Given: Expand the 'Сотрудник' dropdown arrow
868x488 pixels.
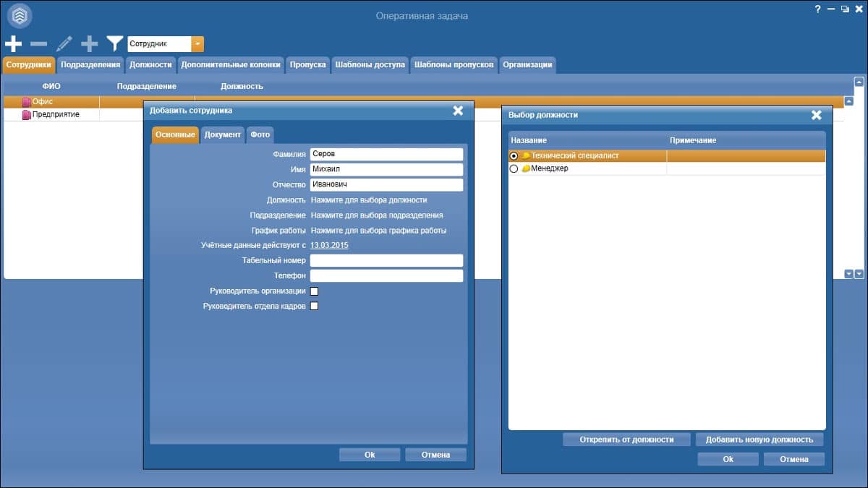Looking at the screenshot, I should (x=197, y=44).
